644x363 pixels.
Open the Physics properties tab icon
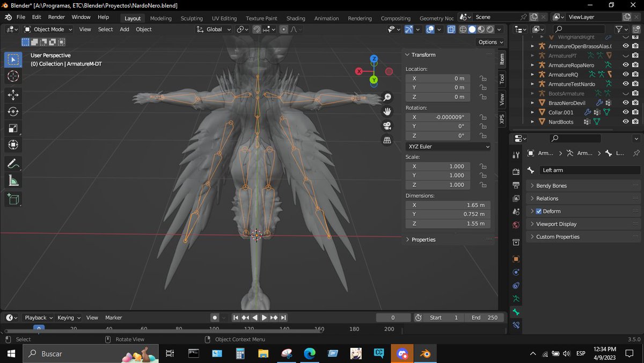point(516,272)
